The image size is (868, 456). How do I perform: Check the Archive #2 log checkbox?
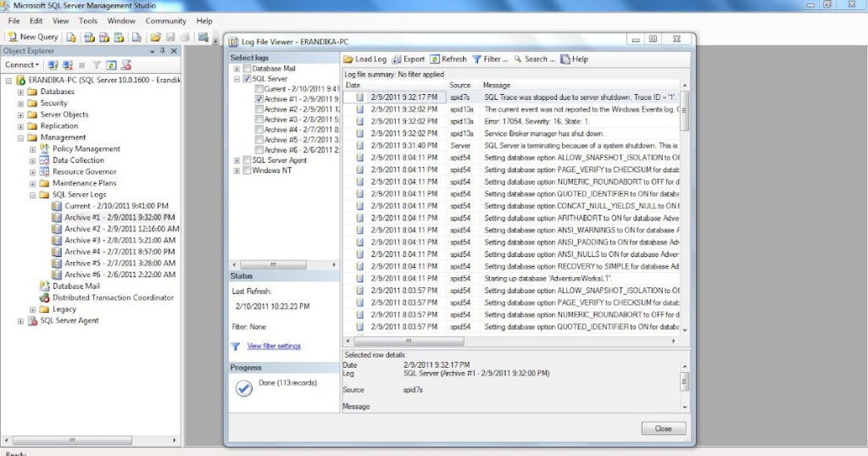coord(259,109)
